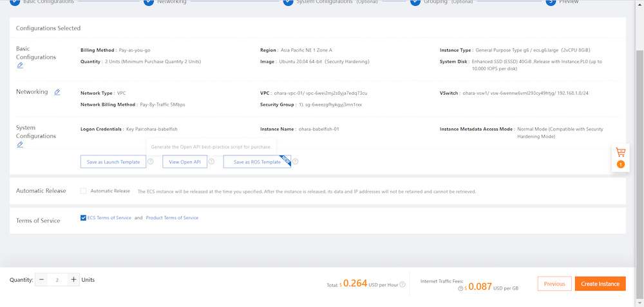Click the Pay-as-you-go billing method value
The height and width of the screenshot is (307, 644).
tap(135, 50)
